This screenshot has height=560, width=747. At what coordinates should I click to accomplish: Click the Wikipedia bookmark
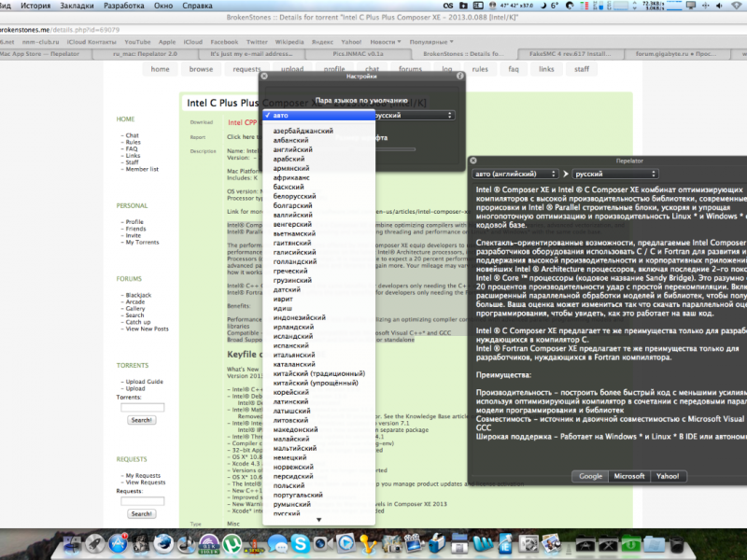289,42
